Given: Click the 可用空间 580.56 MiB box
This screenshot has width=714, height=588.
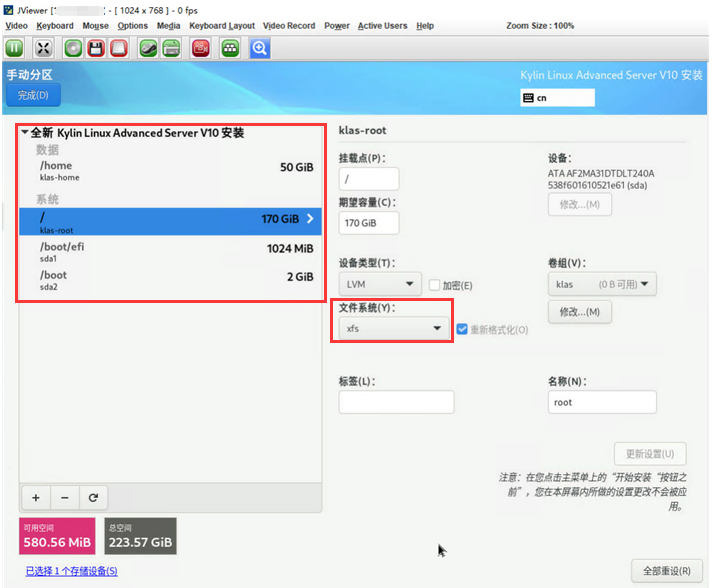Looking at the screenshot, I should (x=57, y=536).
